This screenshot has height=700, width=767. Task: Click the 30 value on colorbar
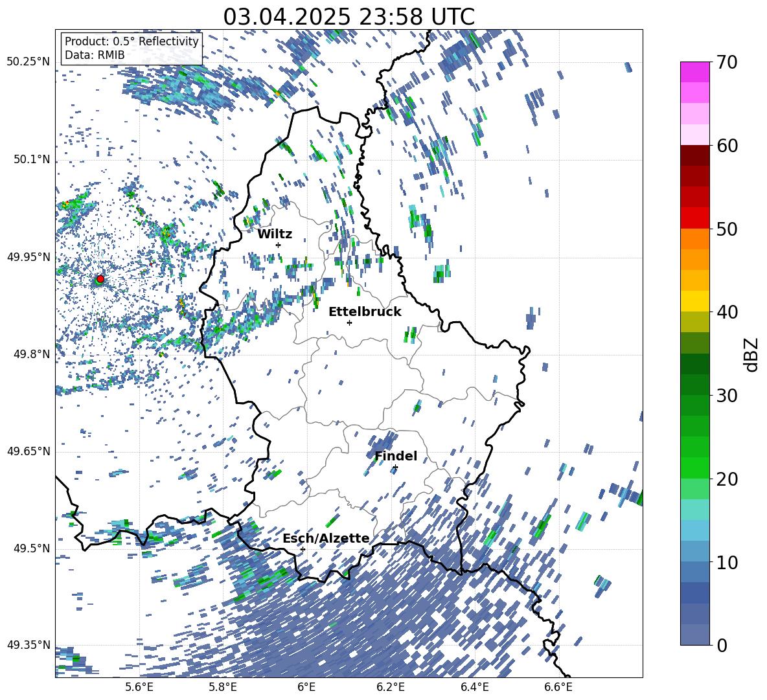click(727, 396)
